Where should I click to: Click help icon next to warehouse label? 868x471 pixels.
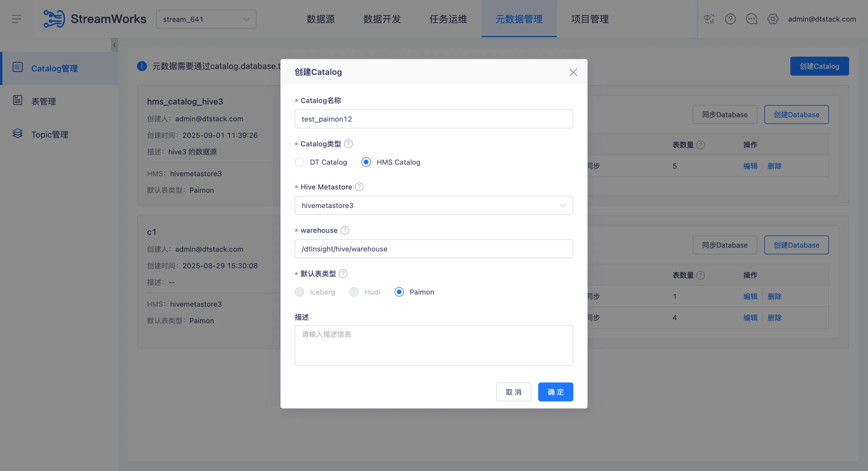point(345,230)
